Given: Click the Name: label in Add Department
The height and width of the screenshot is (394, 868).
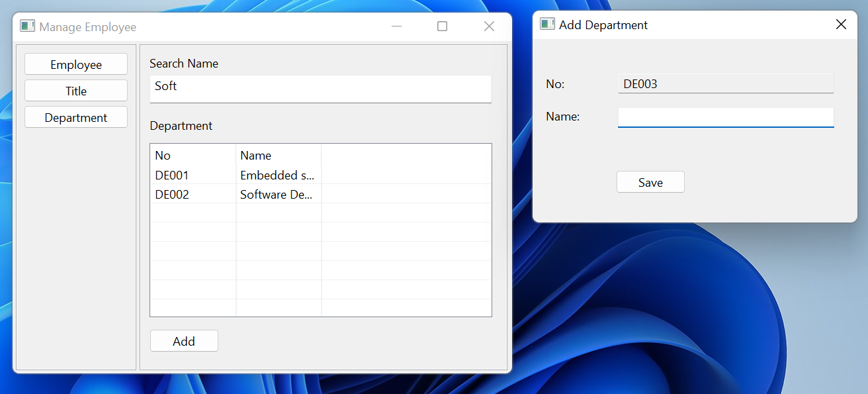Looking at the screenshot, I should coord(562,117).
